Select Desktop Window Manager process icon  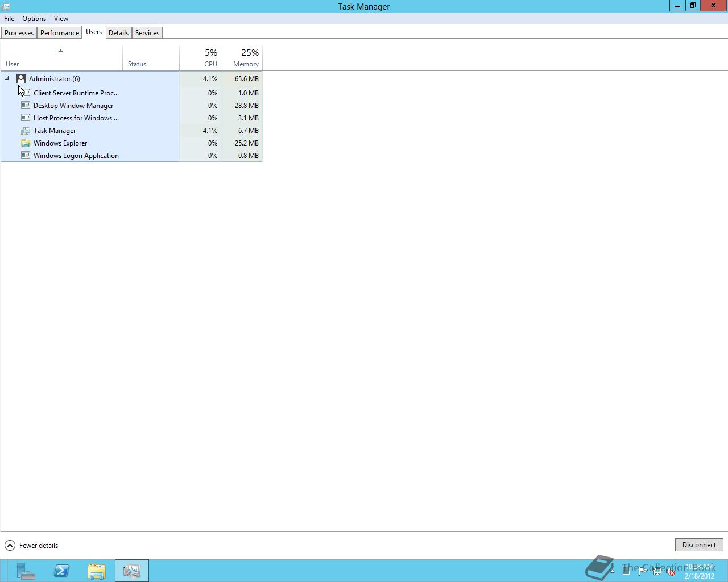[26, 105]
